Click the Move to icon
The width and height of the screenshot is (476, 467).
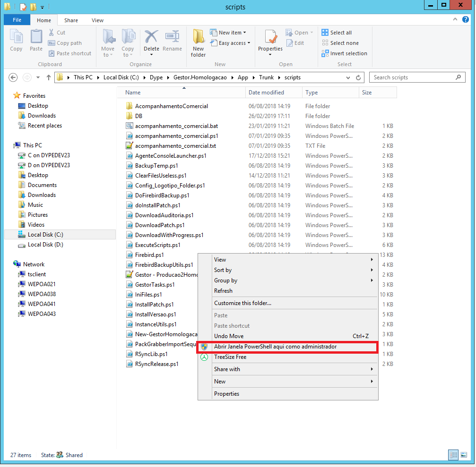[108, 37]
